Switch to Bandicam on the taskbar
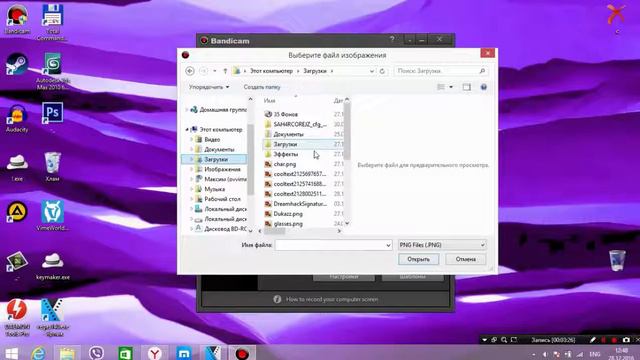Screen dimensions: 640x360 (242, 353)
